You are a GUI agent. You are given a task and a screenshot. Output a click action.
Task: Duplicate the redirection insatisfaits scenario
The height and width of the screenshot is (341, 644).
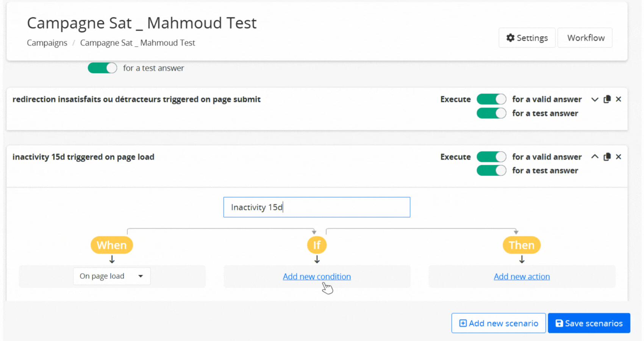click(x=607, y=99)
